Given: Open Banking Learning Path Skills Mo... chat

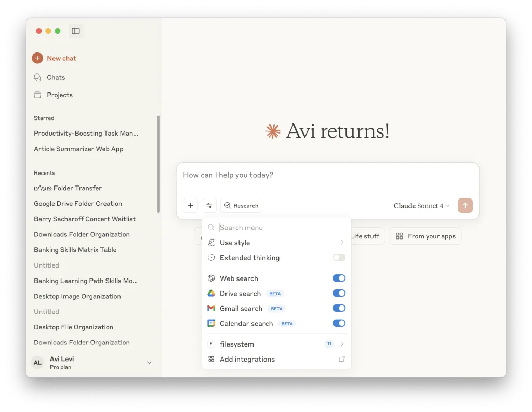Looking at the screenshot, I should [x=86, y=281].
